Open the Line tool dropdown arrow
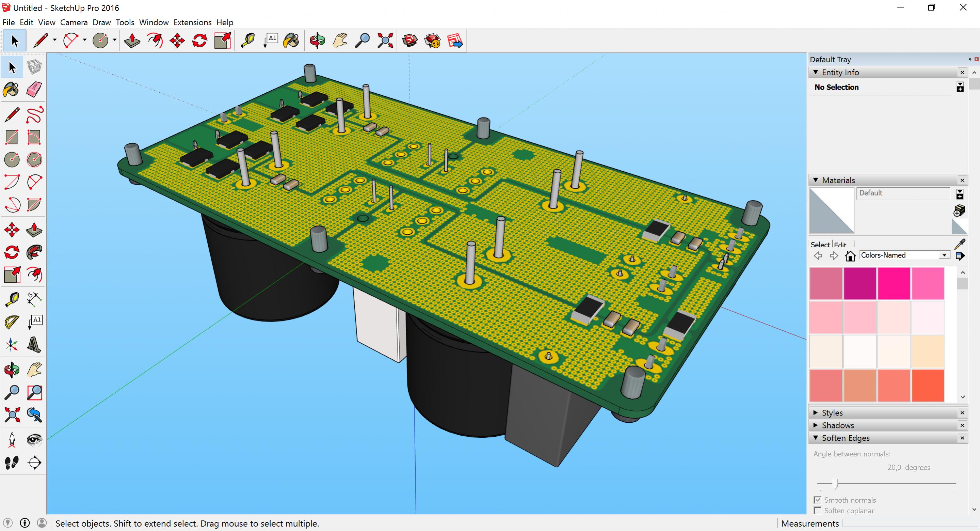980x531 pixels. click(x=55, y=40)
